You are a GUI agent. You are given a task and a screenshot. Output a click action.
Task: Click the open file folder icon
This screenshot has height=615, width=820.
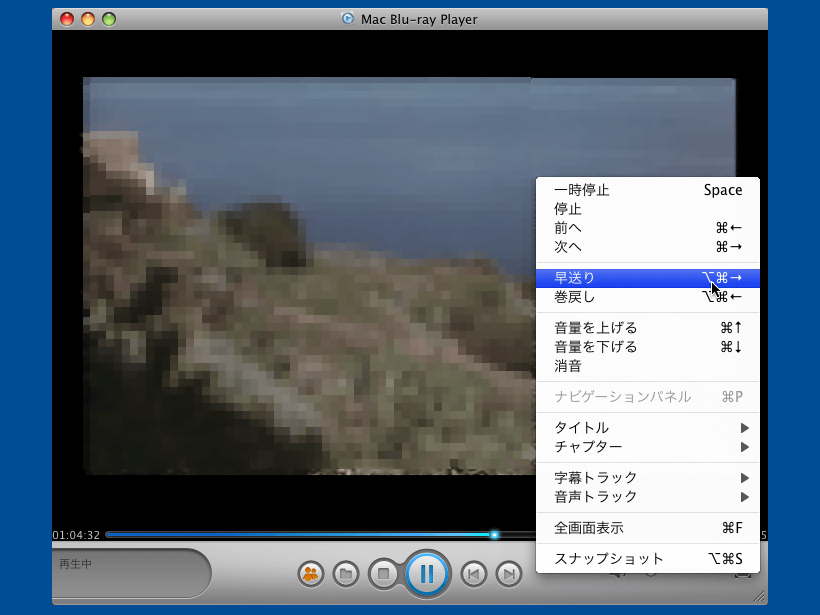click(346, 574)
